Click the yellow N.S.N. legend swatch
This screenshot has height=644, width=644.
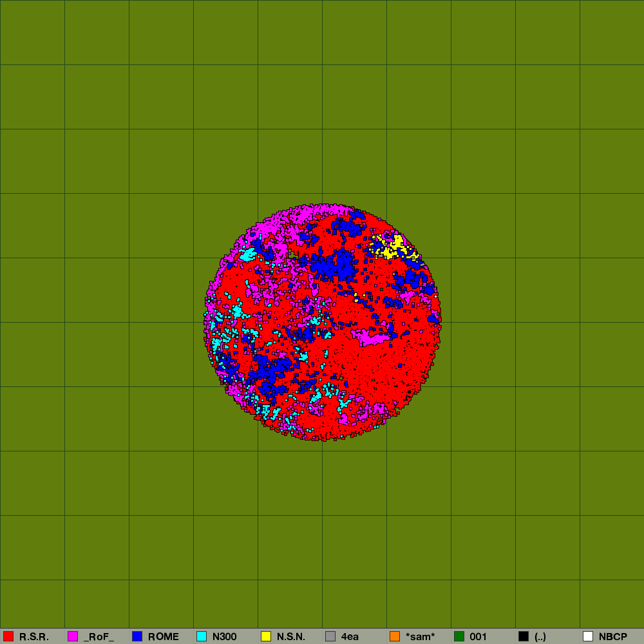coord(266,636)
